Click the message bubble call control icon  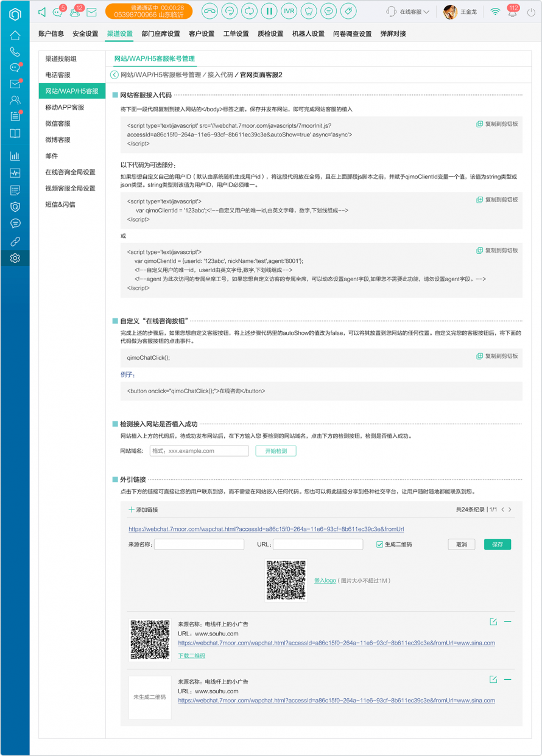pos(329,11)
